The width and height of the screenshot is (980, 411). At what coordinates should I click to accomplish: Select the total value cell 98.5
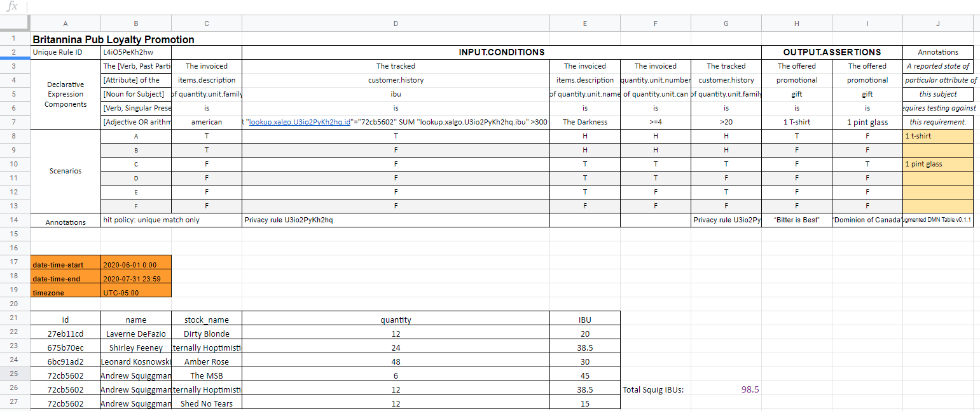726,389
